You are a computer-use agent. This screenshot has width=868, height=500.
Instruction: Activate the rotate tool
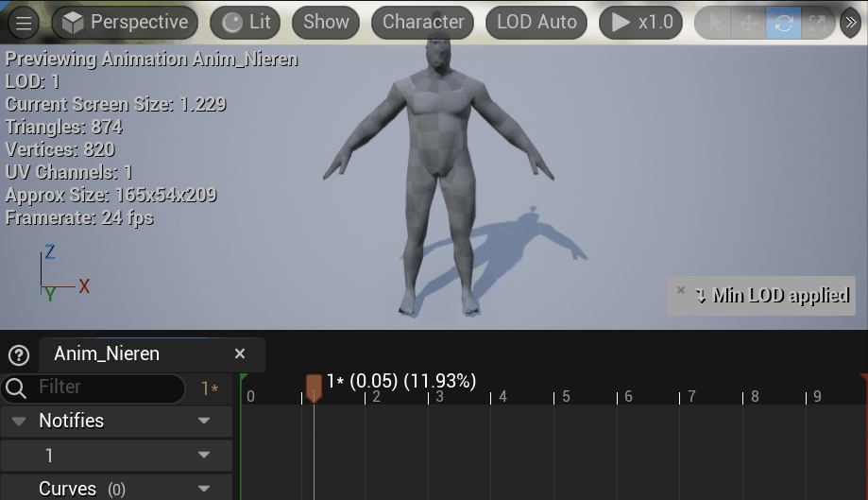click(x=783, y=24)
